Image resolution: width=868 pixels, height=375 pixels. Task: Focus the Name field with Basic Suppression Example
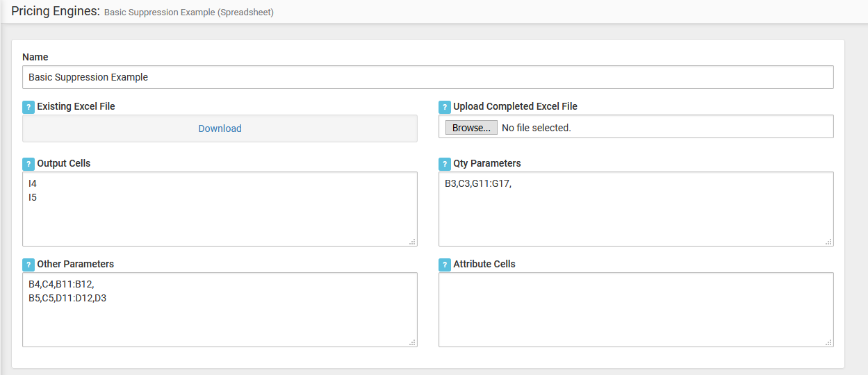[x=427, y=77]
